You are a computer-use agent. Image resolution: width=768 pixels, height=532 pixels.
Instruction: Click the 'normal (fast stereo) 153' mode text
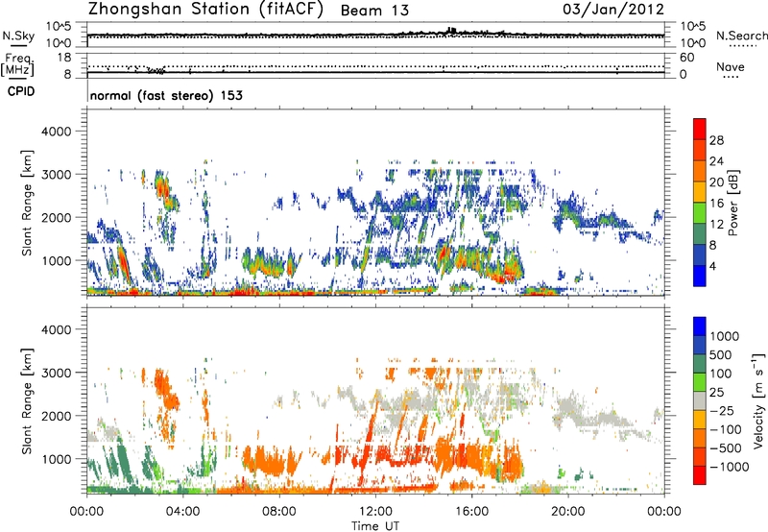coord(166,95)
